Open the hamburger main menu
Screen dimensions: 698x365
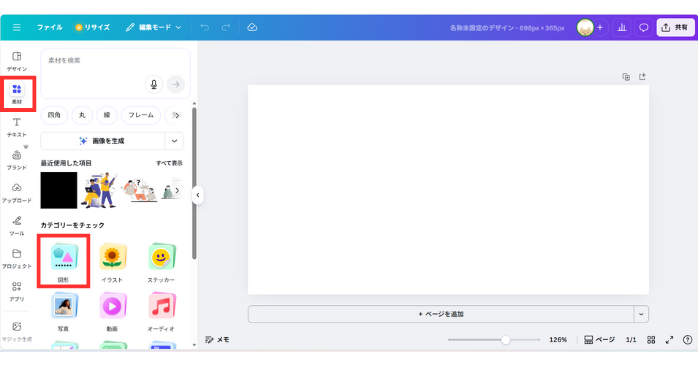point(16,28)
